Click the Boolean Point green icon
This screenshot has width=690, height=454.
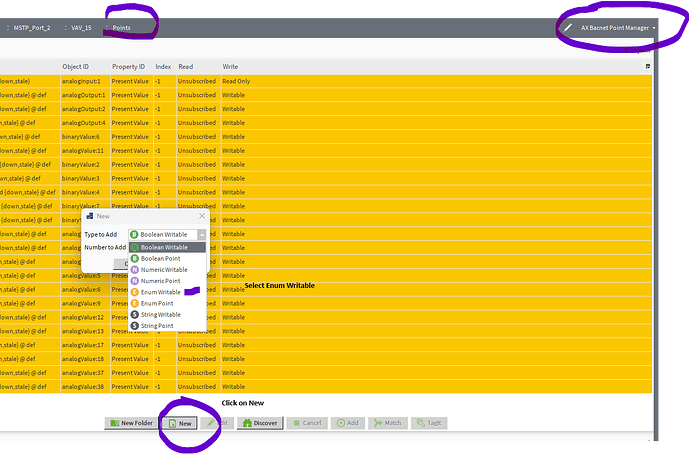pos(135,259)
